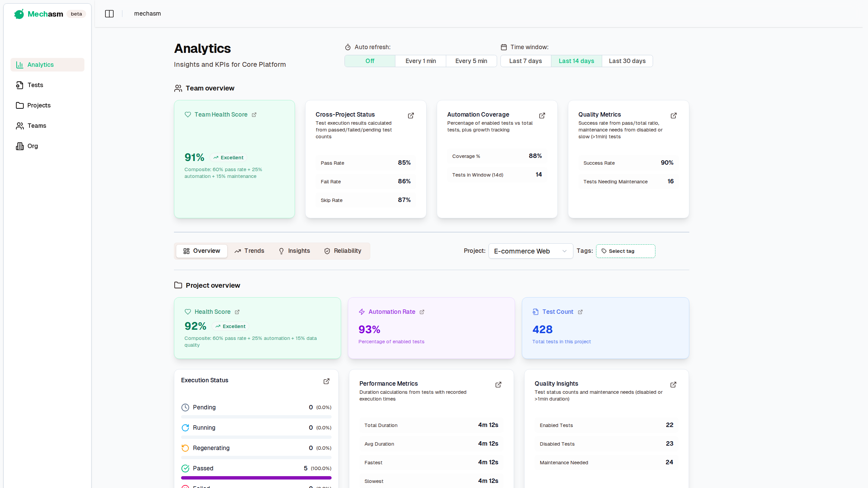The height and width of the screenshot is (488, 868).
Task: Select the Last 7 days time window
Action: (x=525, y=61)
